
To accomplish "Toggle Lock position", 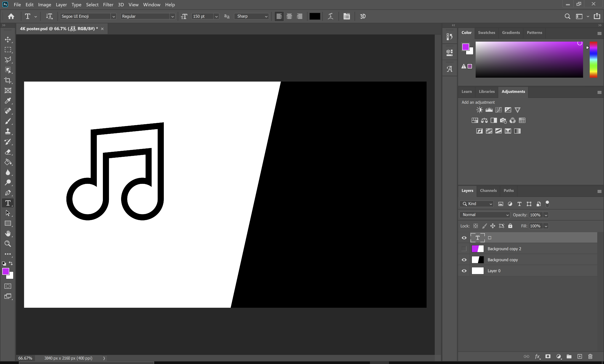I will tap(493, 226).
